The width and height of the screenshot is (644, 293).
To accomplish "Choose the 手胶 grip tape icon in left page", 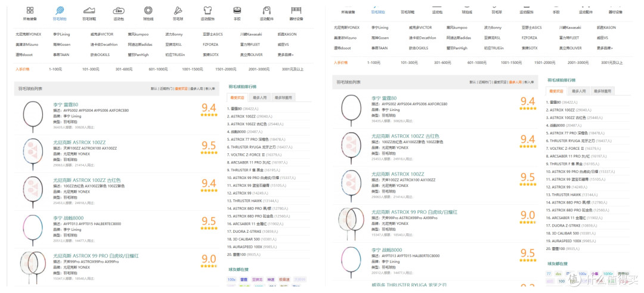I will (x=237, y=10).
